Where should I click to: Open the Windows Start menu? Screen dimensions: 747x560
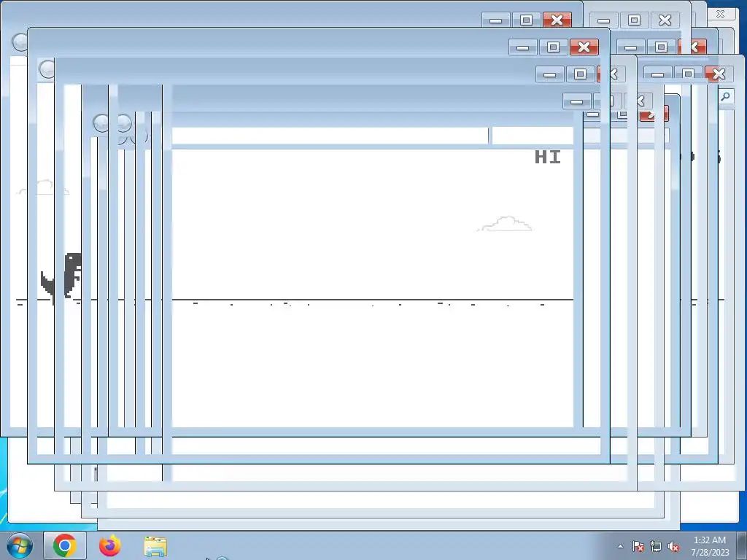coord(20,545)
